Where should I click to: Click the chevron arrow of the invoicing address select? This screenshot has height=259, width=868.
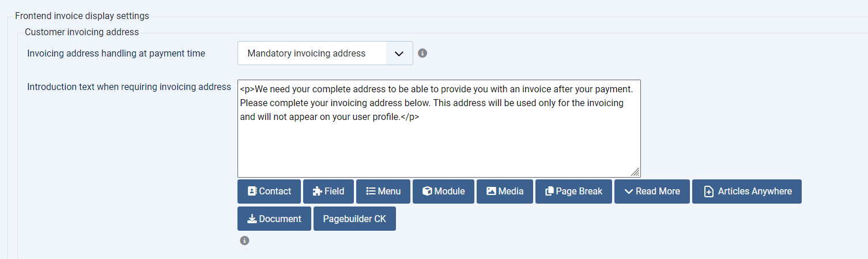[x=399, y=53]
